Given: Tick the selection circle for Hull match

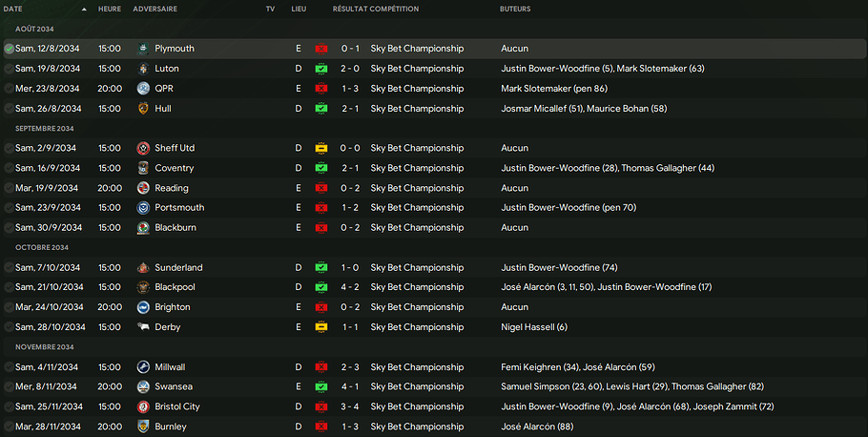Looking at the screenshot, I should [9, 109].
